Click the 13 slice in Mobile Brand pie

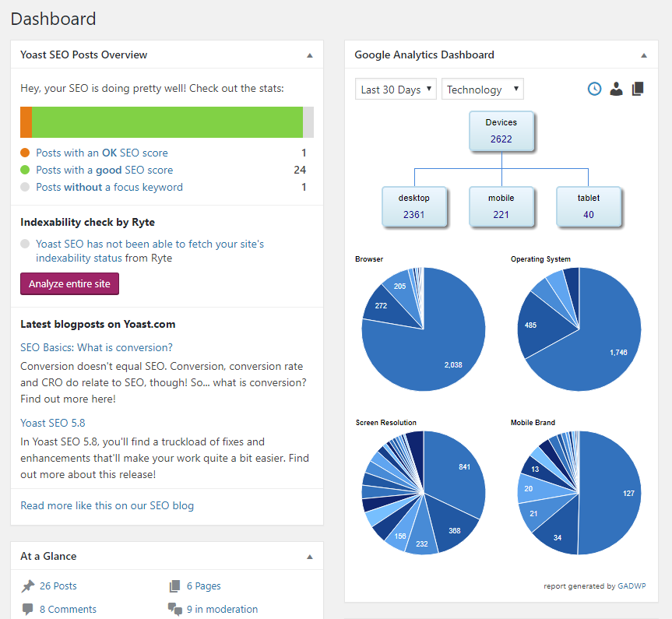(537, 470)
